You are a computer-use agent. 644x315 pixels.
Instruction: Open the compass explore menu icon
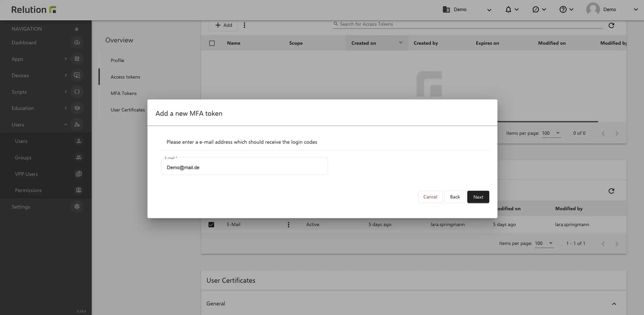click(535, 9)
